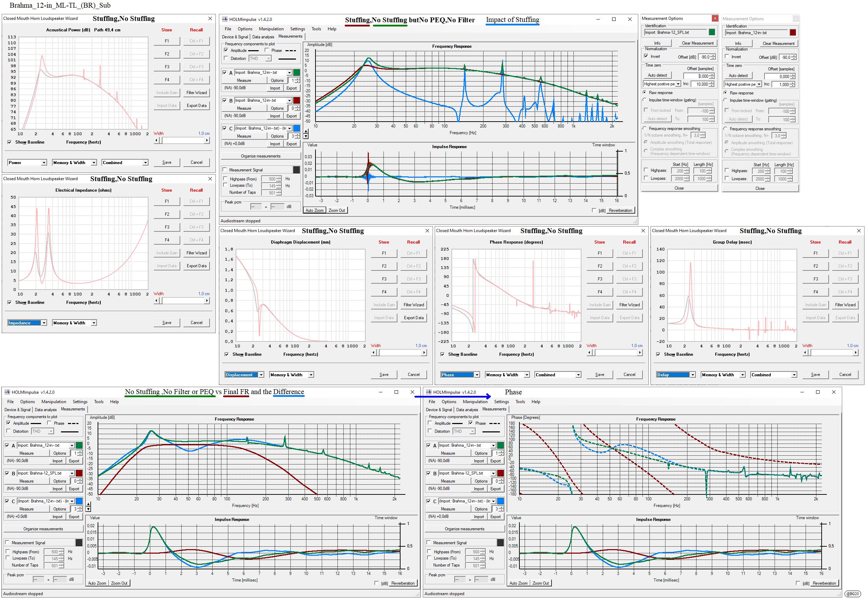This screenshot has width=868, height=600.
Task: Click Auto Zoom in upper HOLMImpulse
Action: pyautogui.click(x=314, y=210)
